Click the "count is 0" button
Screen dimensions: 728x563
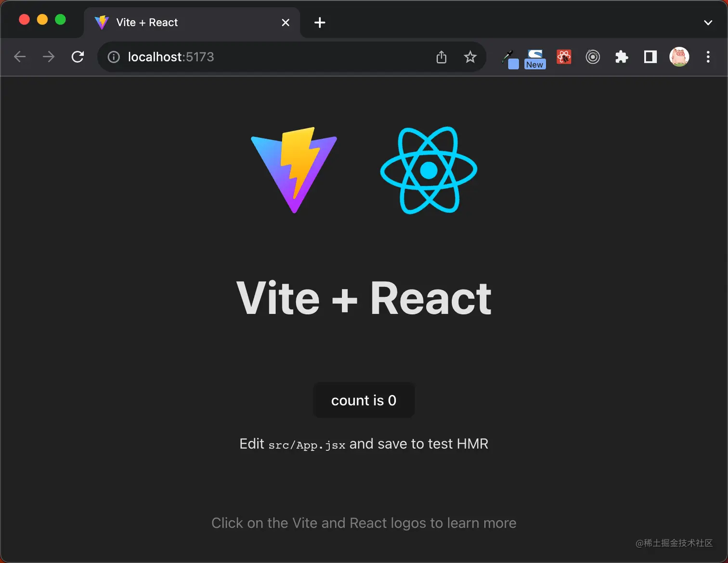pyautogui.click(x=364, y=400)
